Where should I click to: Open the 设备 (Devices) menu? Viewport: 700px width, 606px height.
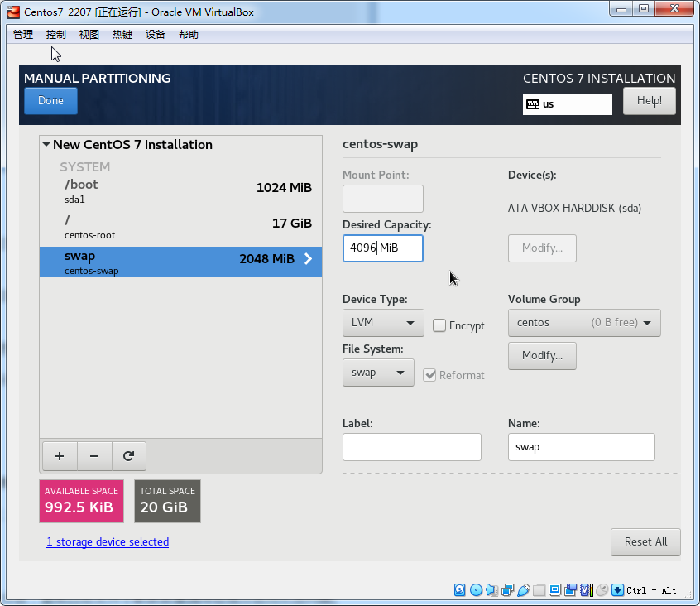156,35
